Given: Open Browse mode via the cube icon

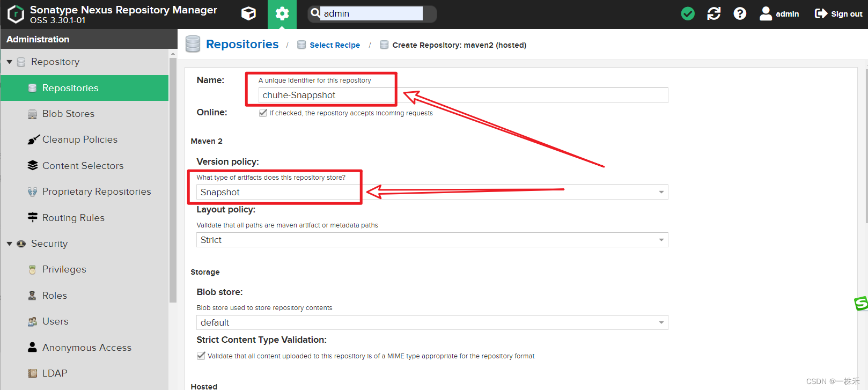Looking at the screenshot, I should point(248,14).
